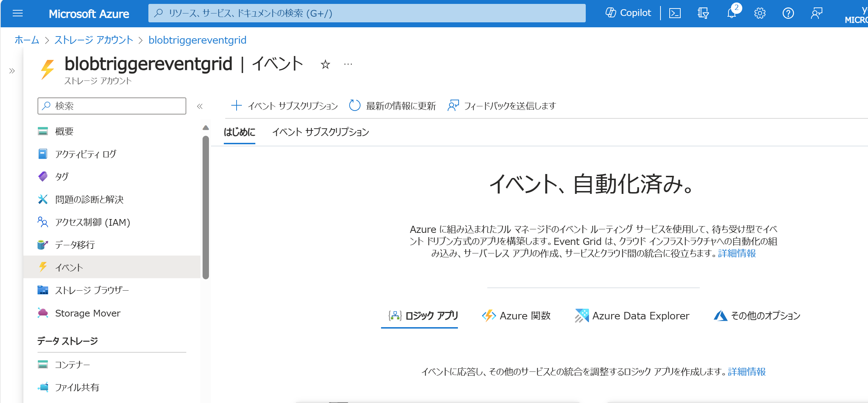
Task: Select the Azure 関数 option
Action: pos(516,316)
